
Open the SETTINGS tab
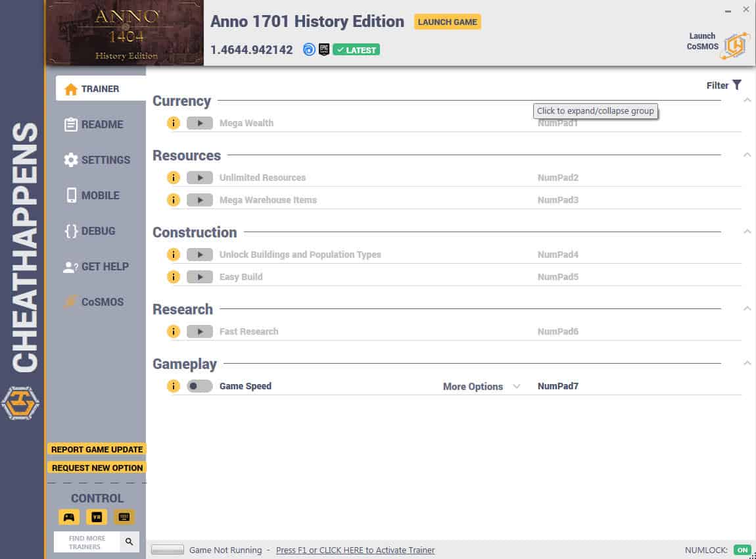click(x=97, y=160)
